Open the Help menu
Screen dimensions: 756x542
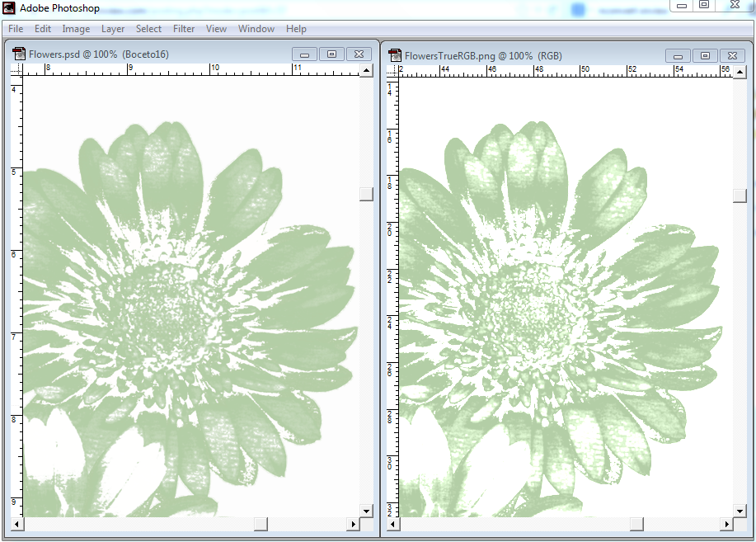coord(296,29)
